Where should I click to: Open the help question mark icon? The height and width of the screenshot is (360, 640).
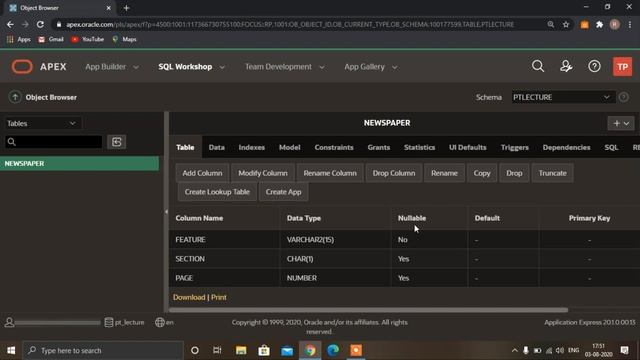pyautogui.click(x=594, y=66)
